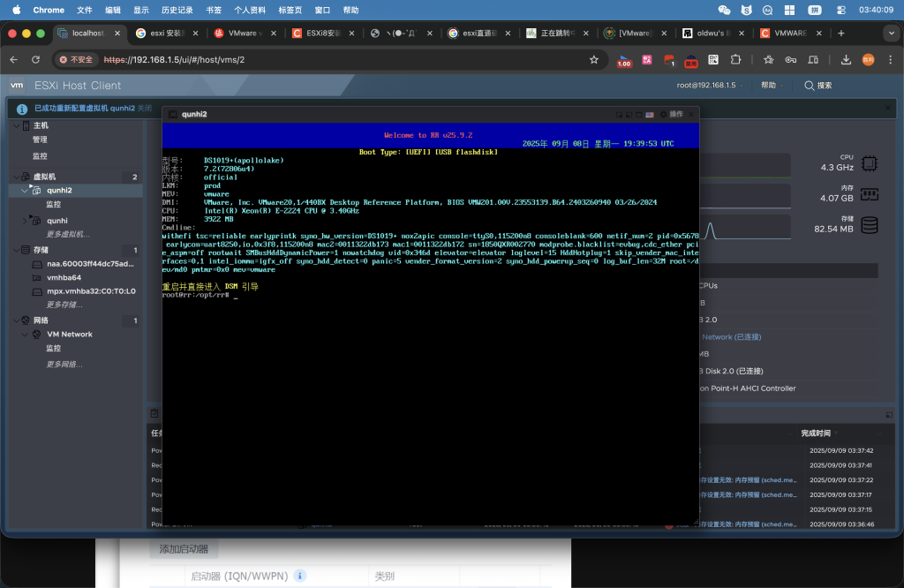Reload the page with the refresh icon
Image resolution: width=904 pixels, height=588 pixels.
pos(35,60)
